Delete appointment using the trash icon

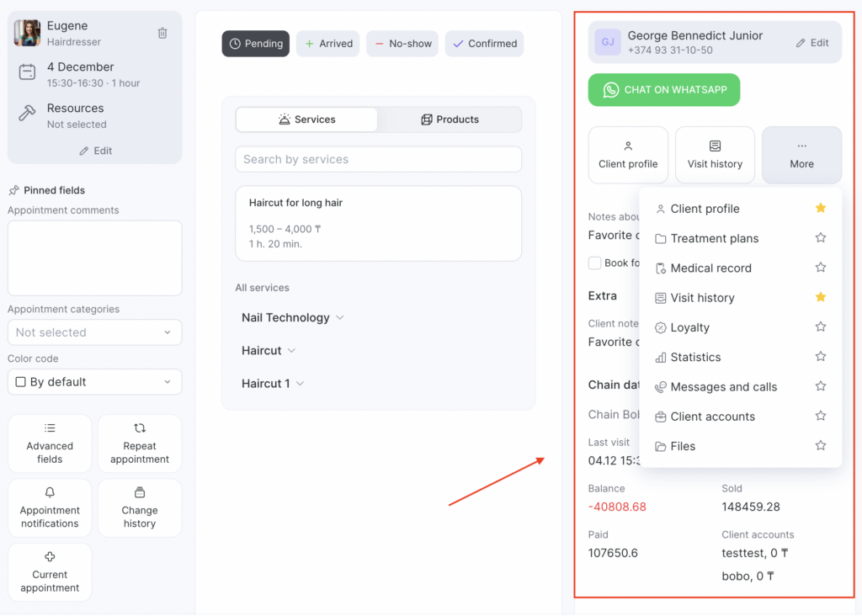[162, 33]
